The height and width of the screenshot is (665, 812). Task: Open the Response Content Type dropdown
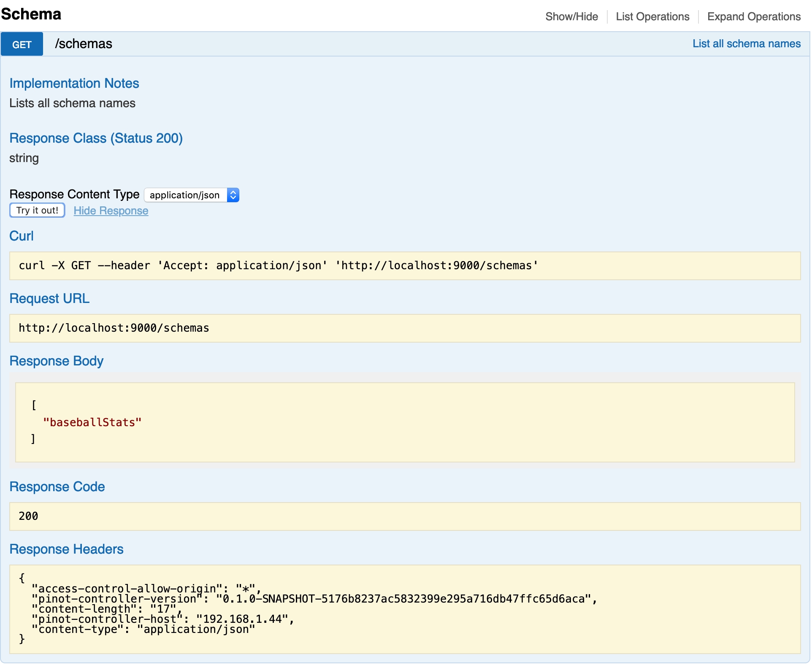[x=186, y=195]
